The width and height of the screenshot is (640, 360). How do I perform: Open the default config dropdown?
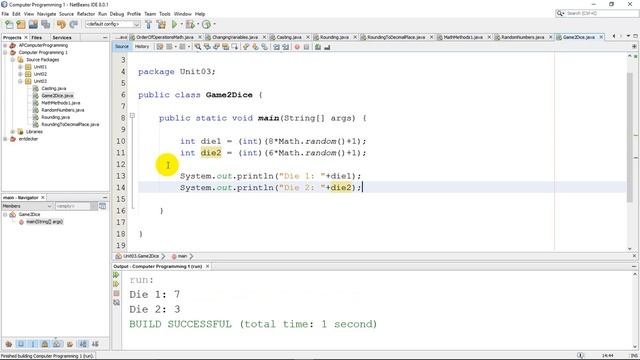coord(112,24)
